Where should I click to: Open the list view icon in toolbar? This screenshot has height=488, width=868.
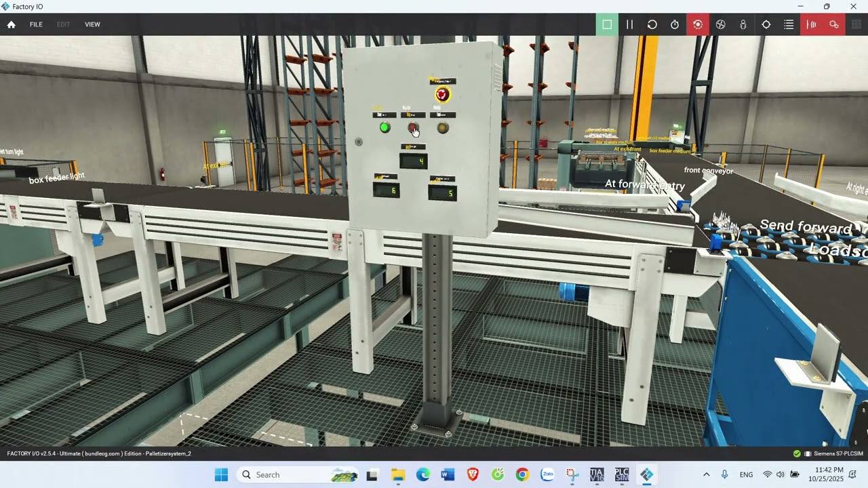tap(789, 24)
